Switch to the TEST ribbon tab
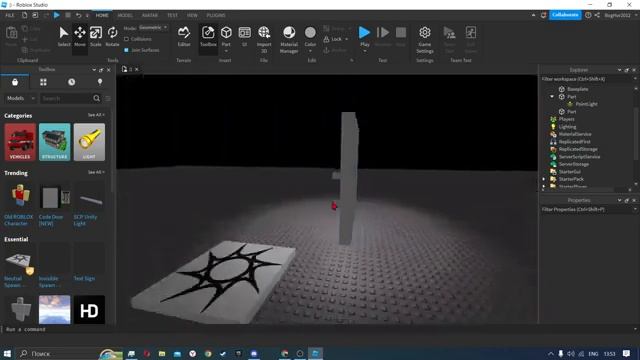The image size is (640, 360). pos(172,15)
